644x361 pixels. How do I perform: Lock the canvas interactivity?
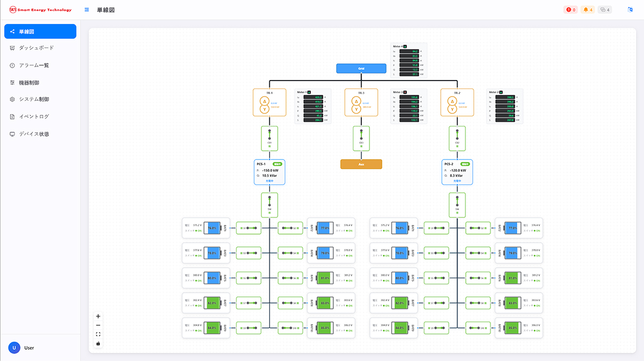98,343
